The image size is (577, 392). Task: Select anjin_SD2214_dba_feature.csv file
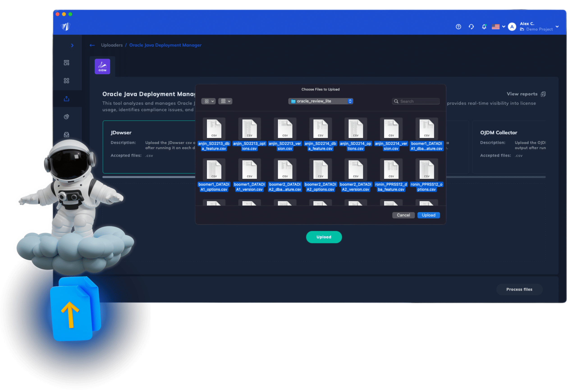[x=320, y=135]
